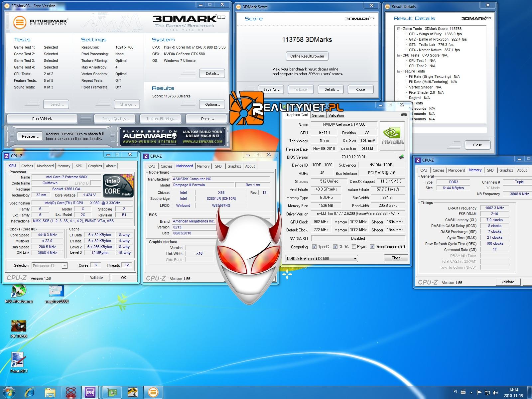Open About tab in CPU-Z CPU window

[x=111, y=166]
